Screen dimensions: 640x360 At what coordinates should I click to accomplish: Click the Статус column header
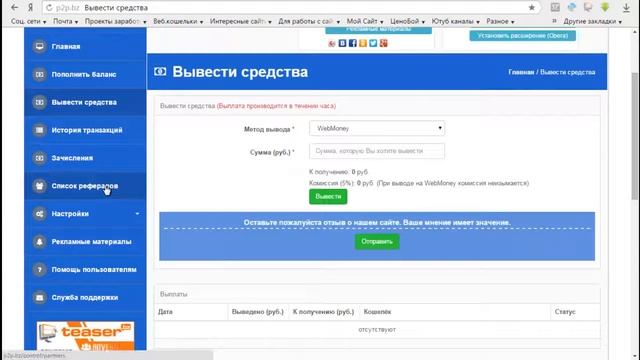tap(565, 312)
